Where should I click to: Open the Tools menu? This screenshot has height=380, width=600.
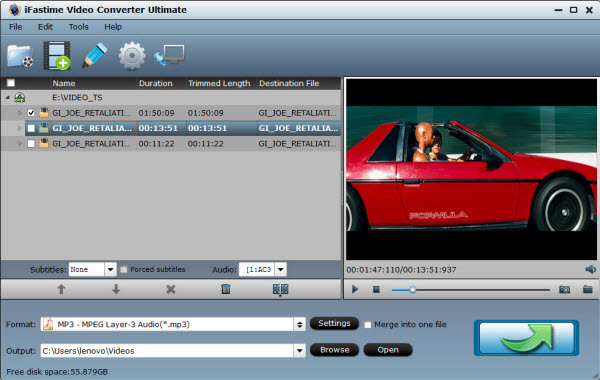[x=78, y=27]
